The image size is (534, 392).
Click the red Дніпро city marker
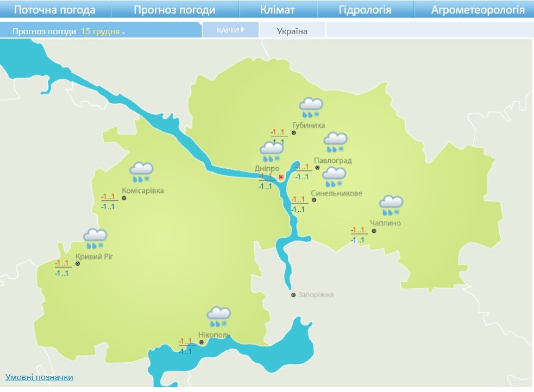coord(281,177)
